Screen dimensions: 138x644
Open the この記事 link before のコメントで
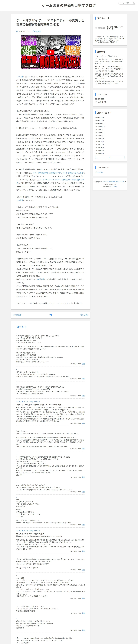(x=20, y=200)
